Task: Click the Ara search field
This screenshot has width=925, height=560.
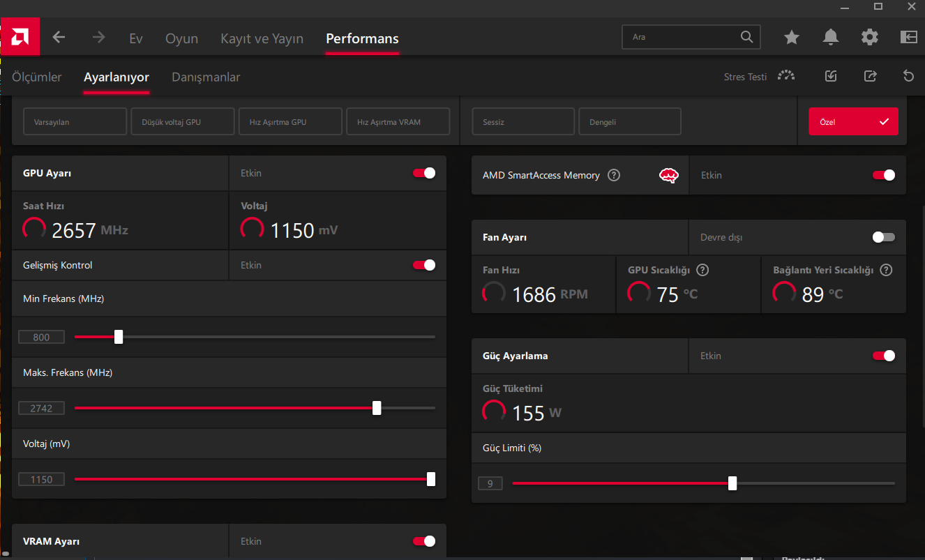Action: coord(691,37)
